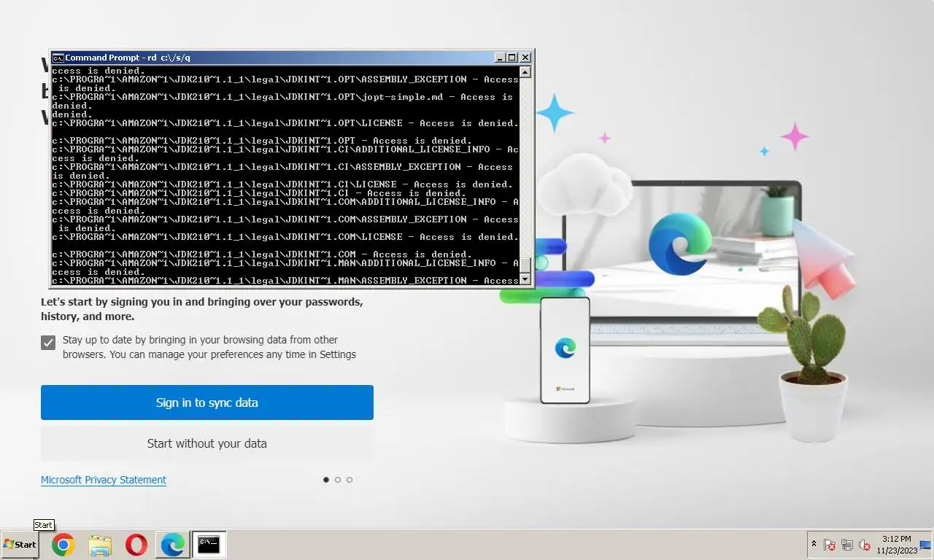Select the first page indicator dot
Viewport: 934px width, 560px height.
click(325, 480)
